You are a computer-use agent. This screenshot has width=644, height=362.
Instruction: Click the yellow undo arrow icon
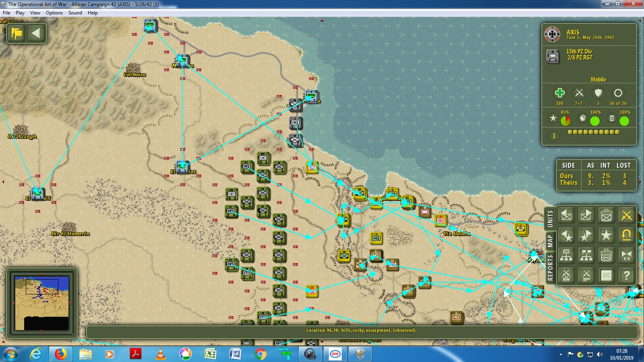626,235
